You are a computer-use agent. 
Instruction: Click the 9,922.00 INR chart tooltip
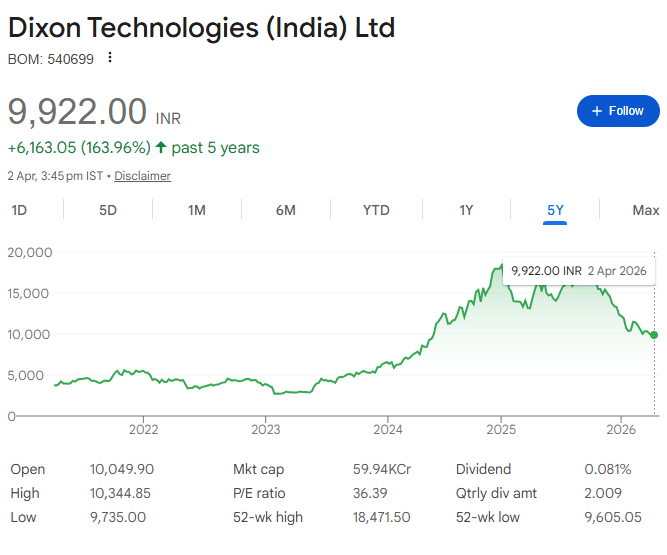tap(578, 271)
